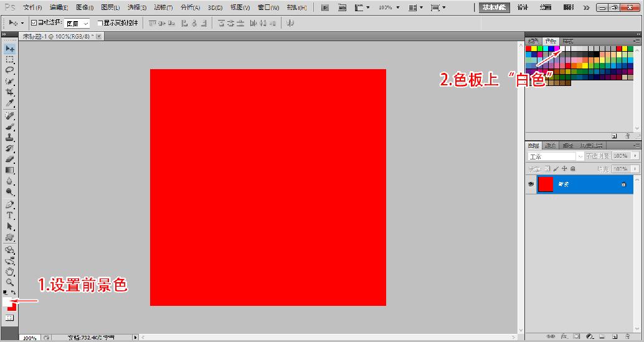This screenshot has height=342, width=644.
Task: Select the Zoom tool
Action: click(x=10, y=282)
